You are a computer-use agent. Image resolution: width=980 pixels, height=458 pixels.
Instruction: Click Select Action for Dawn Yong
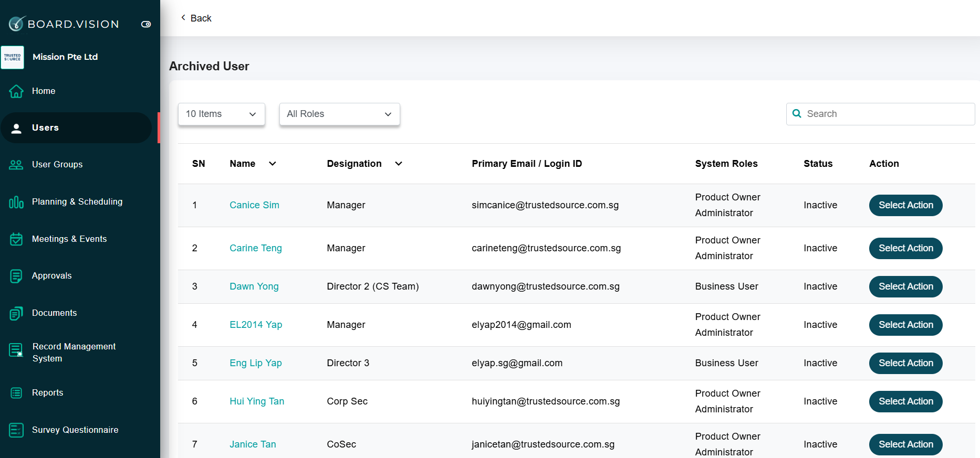[906, 286]
